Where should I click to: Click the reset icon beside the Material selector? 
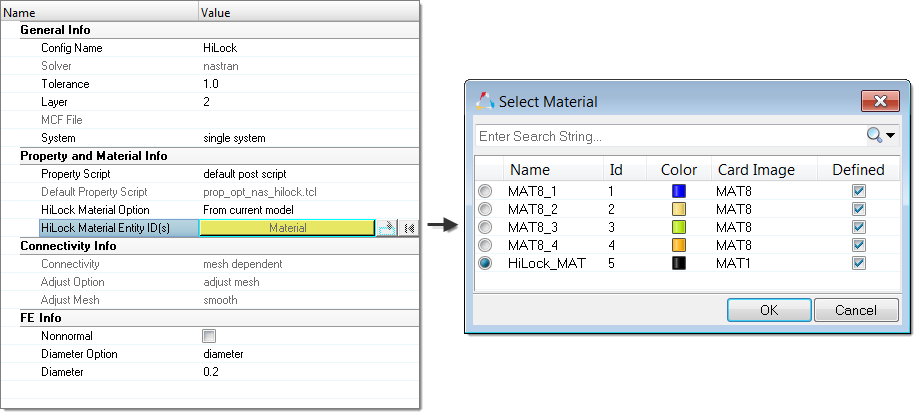coord(409,228)
